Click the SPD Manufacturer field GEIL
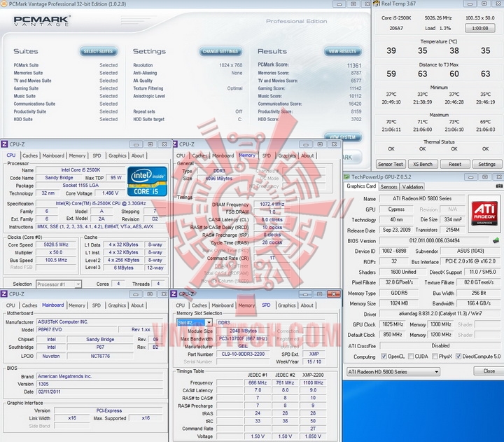The height and width of the screenshot is (442, 504). pos(243,346)
